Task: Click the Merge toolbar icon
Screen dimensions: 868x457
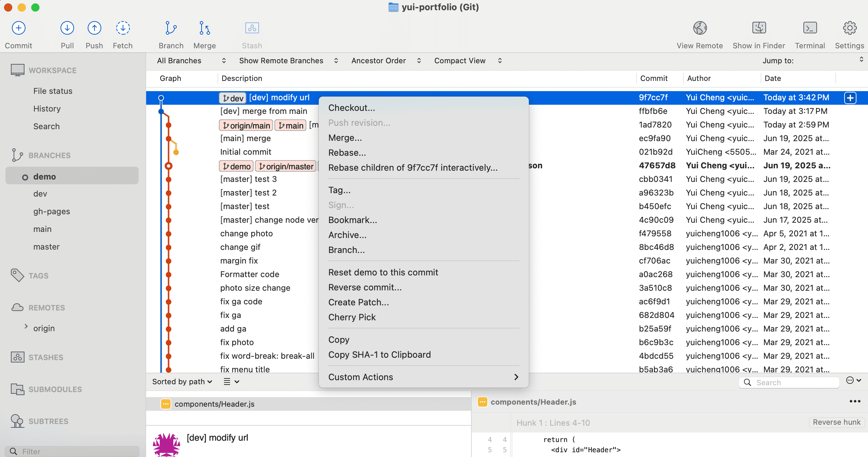Action: coord(205,28)
